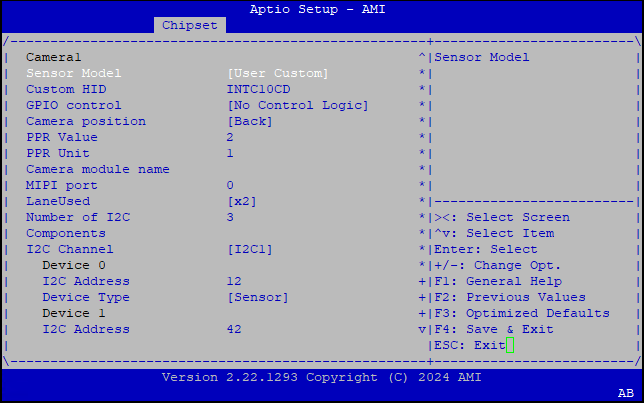Image resolution: width=644 pixels, height=403 pixels.
Task: Select the I2C Channel setting
Action: click(70, 249)
